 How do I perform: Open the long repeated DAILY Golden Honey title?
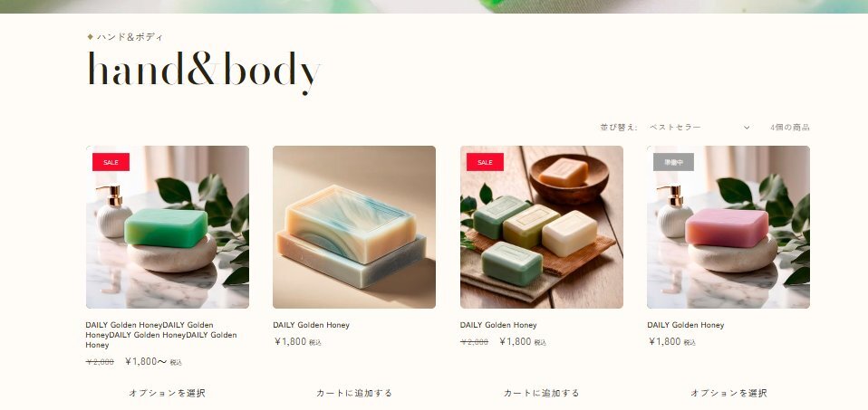click(x=161, y=335)
